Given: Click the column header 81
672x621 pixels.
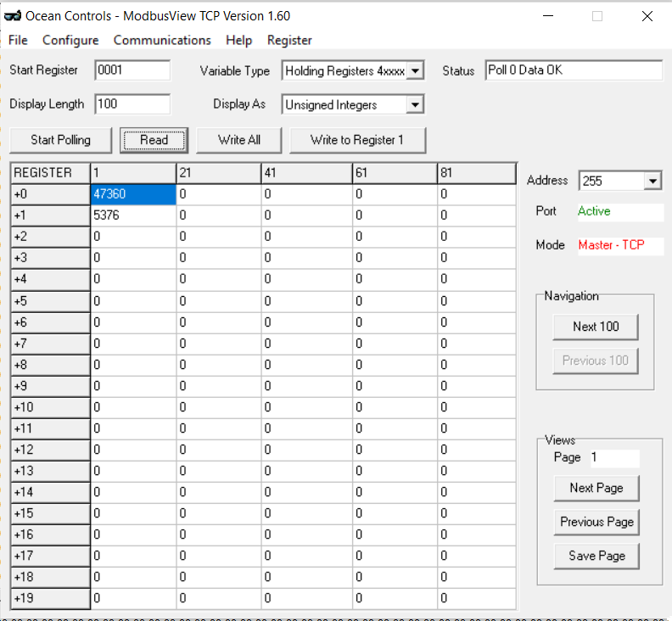Looking at the screenshot, I should coord(477,173).
